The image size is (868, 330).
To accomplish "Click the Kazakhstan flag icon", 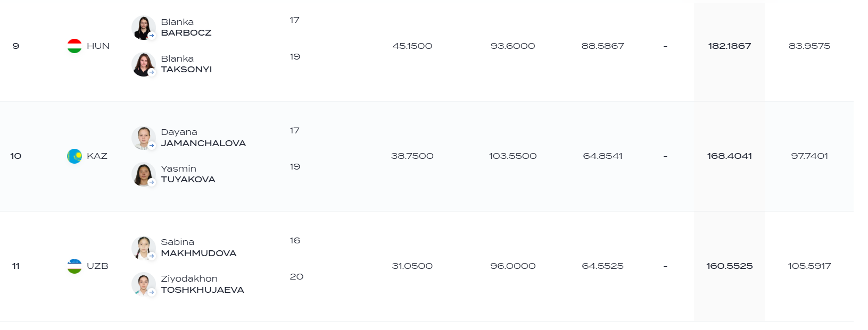I will tap(75, 156).
